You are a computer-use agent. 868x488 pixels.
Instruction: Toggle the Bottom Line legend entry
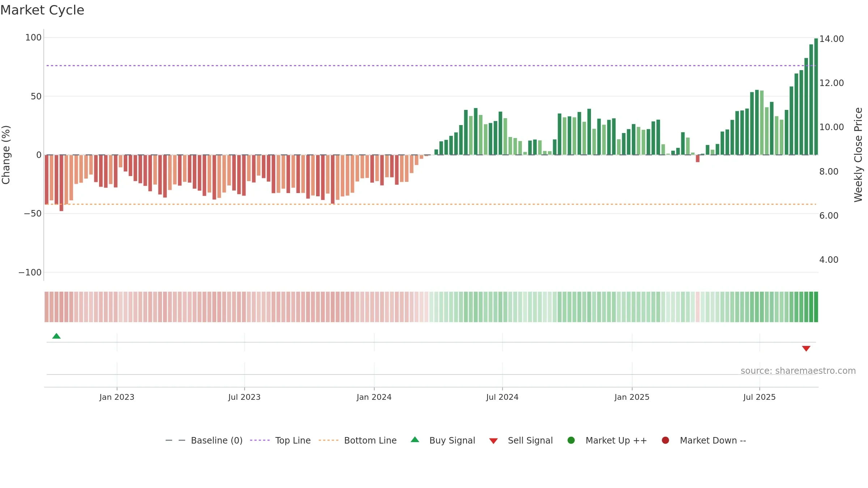pos(358,440)
